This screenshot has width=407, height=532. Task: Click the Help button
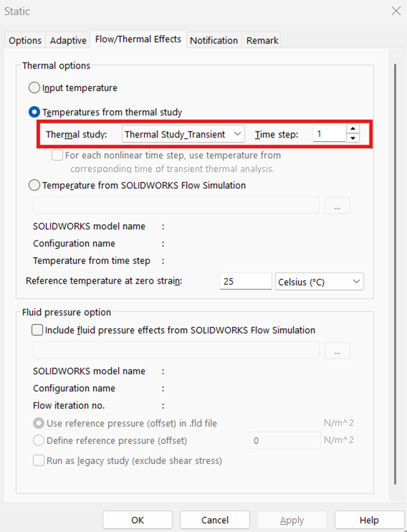tap(369, 520)
